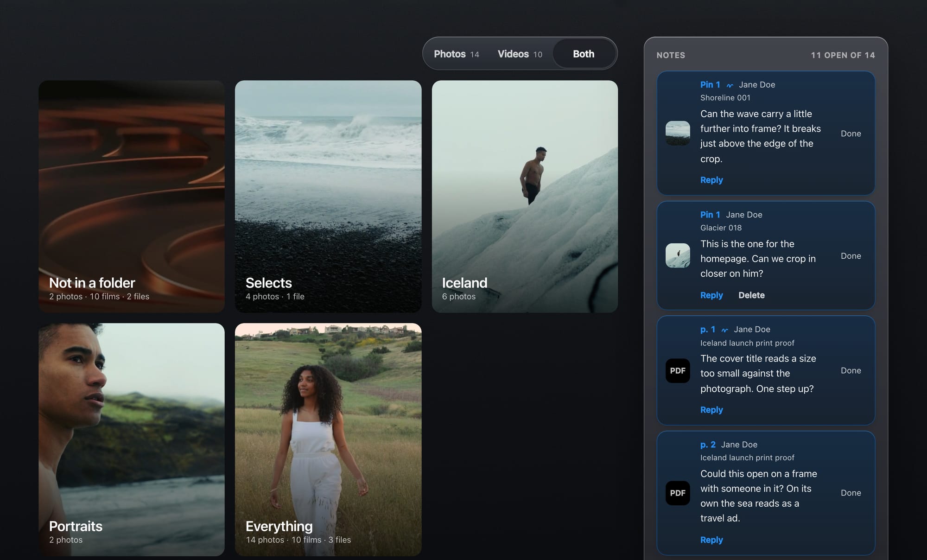Switch to the Photos filter
The width and height of the screenshot is (927, 560).
[x=456, y=54]
